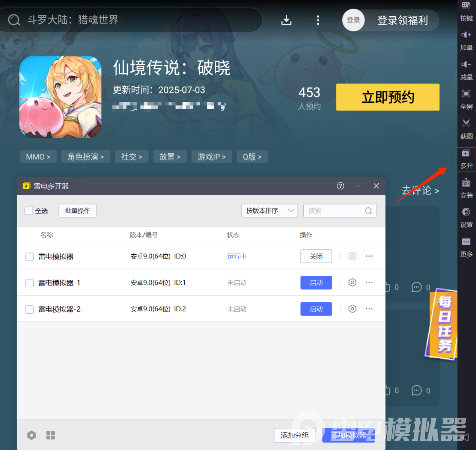Open settings gear for 雷电模拟器-1
The image size is (476, 450).
[x=352, y=282]
